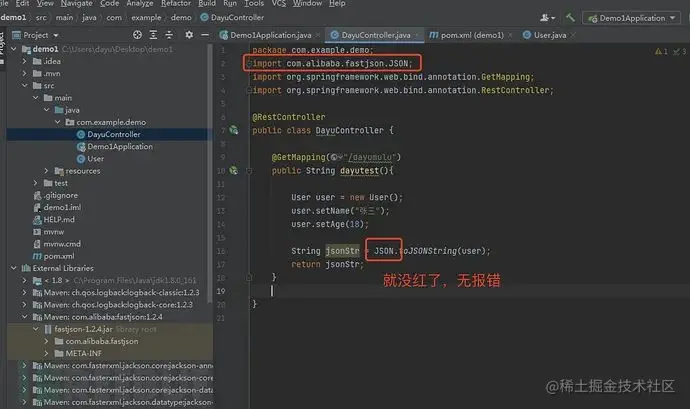Open the Run menu
Viewport: 690px width, 409px height.
[230, 4]
